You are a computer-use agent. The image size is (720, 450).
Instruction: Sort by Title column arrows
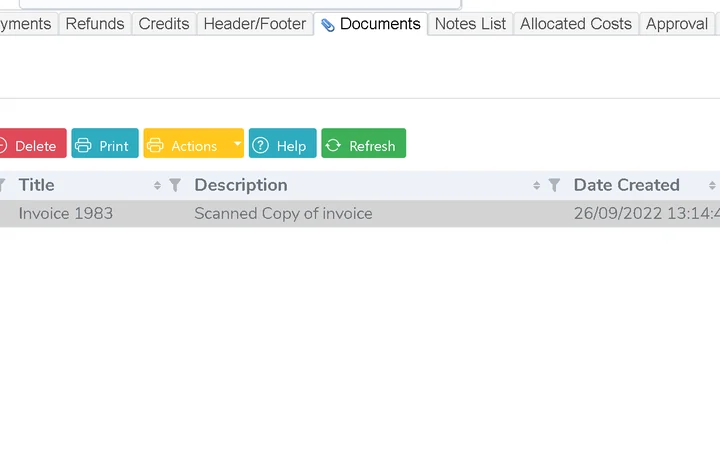[x=158, y=185]
